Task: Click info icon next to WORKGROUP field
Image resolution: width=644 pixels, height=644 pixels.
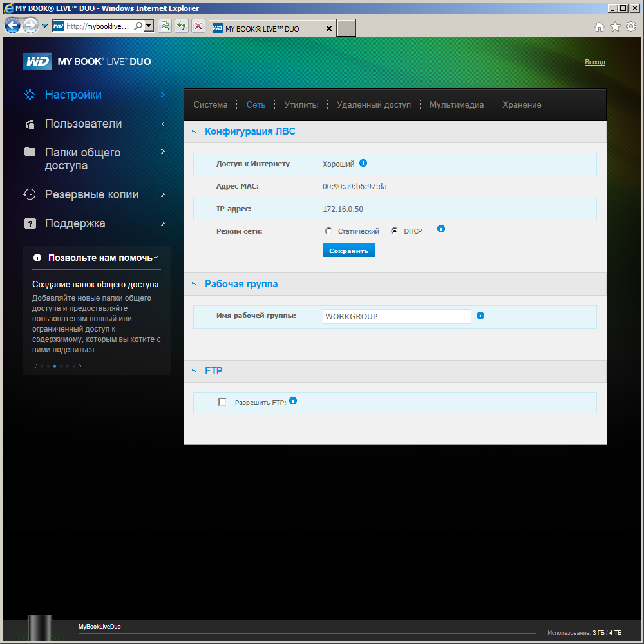Action: [x=480, y=316]
